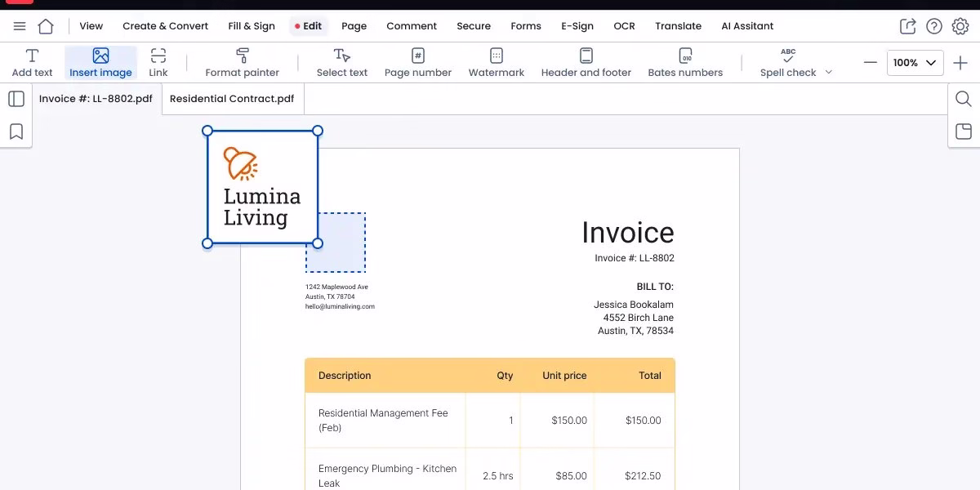The height and width of the screenshot is (490, 980).
Task: Zoom in with the plus button
Action: [960, 63]
